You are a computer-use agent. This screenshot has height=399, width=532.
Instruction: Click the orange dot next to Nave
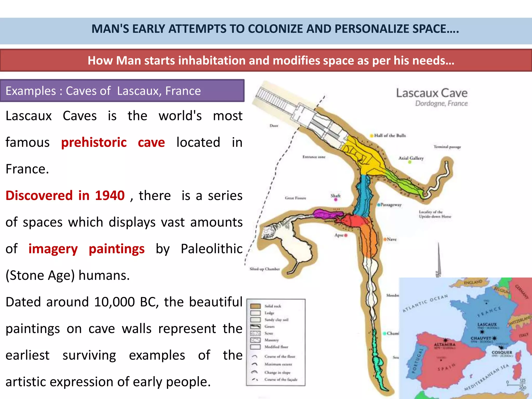point(385,239)
